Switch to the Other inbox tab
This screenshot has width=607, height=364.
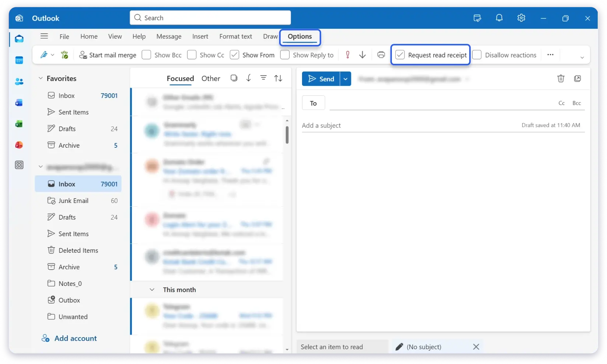coord(211,78)
